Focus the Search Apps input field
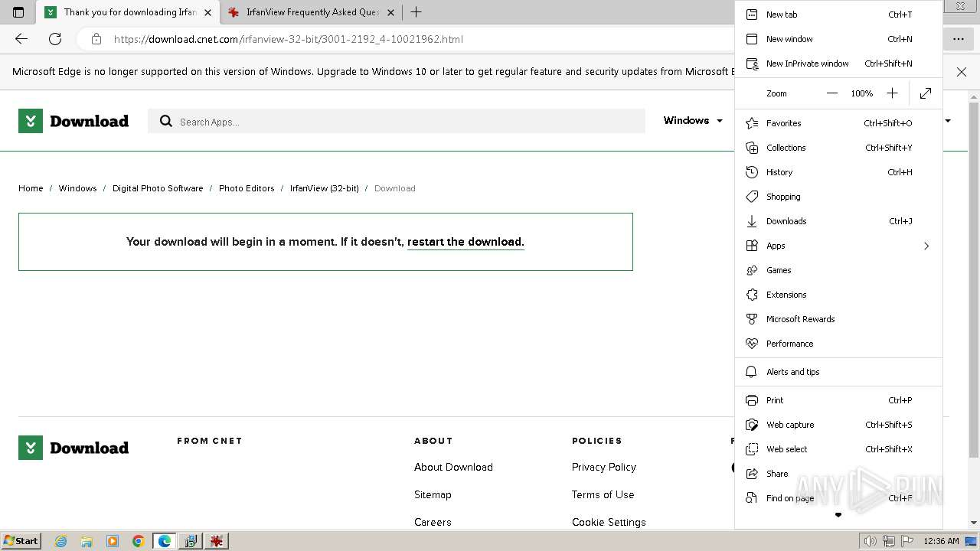980x551 pixels. (x=397, y=121)
